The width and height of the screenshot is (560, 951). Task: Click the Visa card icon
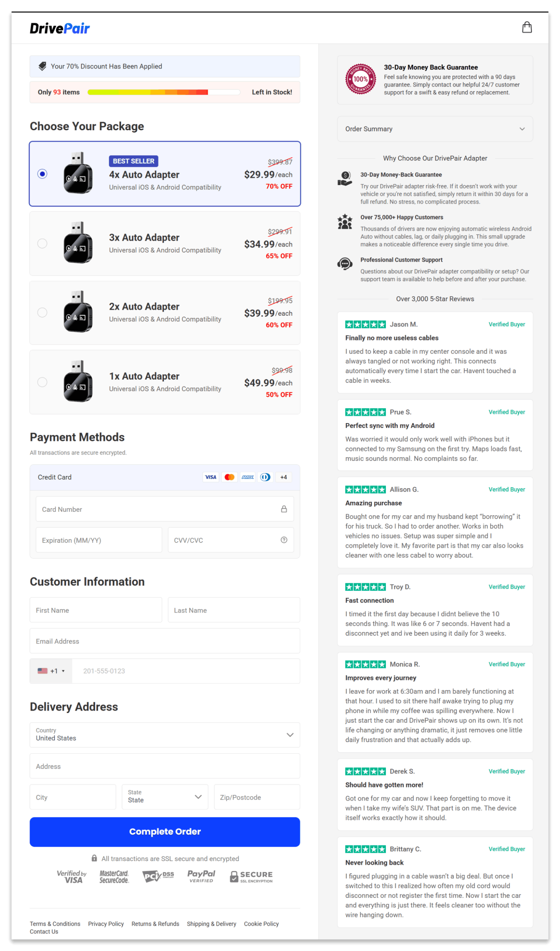tap(211, 477)
